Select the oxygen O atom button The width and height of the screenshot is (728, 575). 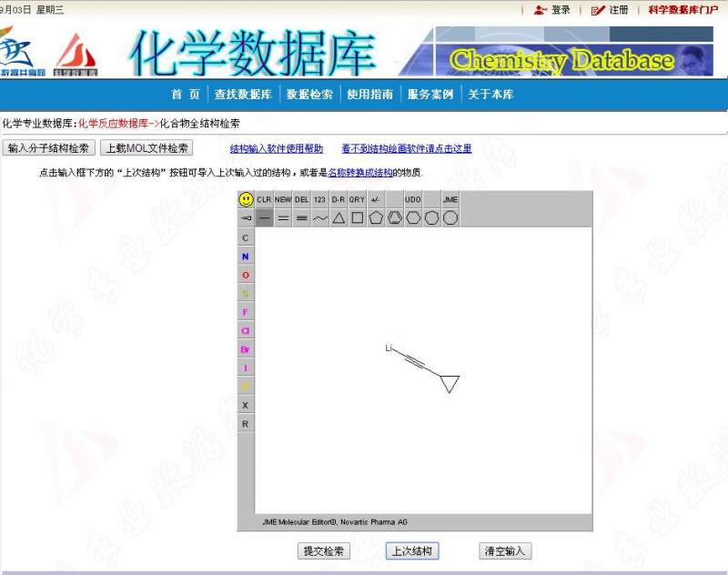click(x=246, y=275)
